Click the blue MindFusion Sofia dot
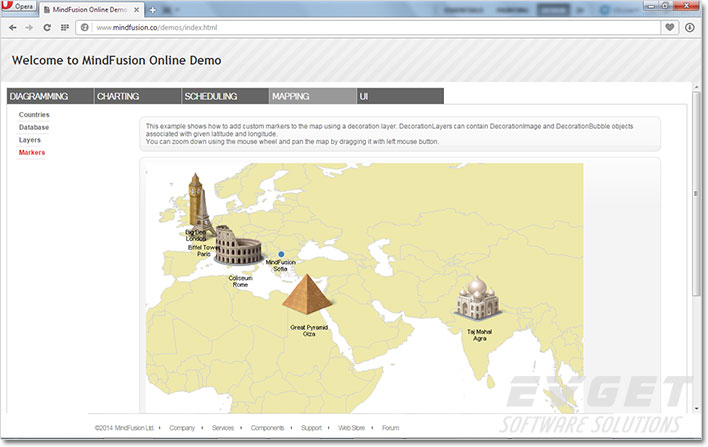Image resolution: width=708 pixels, height=447 pixels. (281, 254)
